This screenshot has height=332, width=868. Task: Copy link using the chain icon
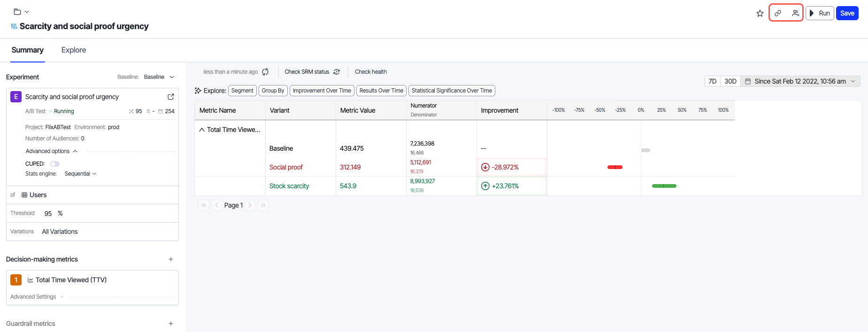pyautogui.click(x=778, y=13)
